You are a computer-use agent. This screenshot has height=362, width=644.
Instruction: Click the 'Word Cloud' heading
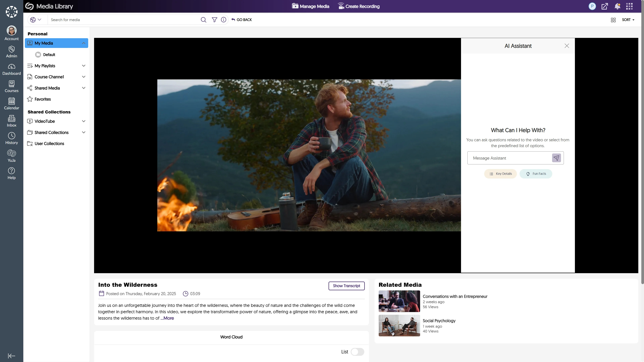[x=231, y=337]
